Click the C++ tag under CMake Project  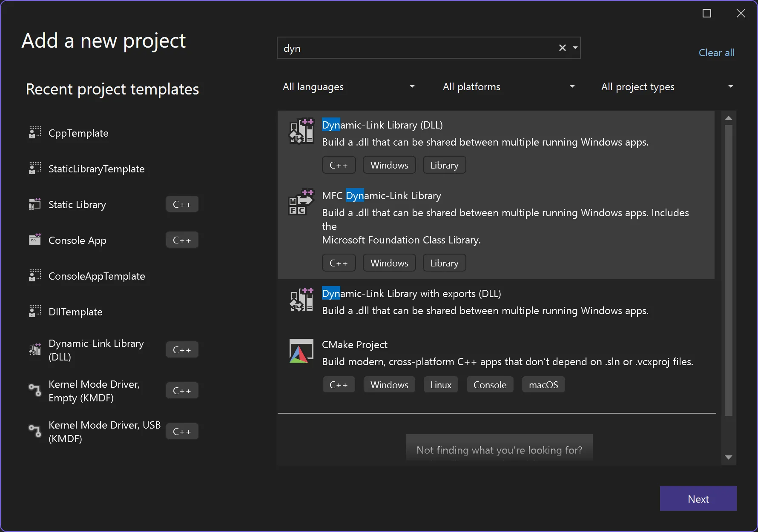click(x=339, y=385)
